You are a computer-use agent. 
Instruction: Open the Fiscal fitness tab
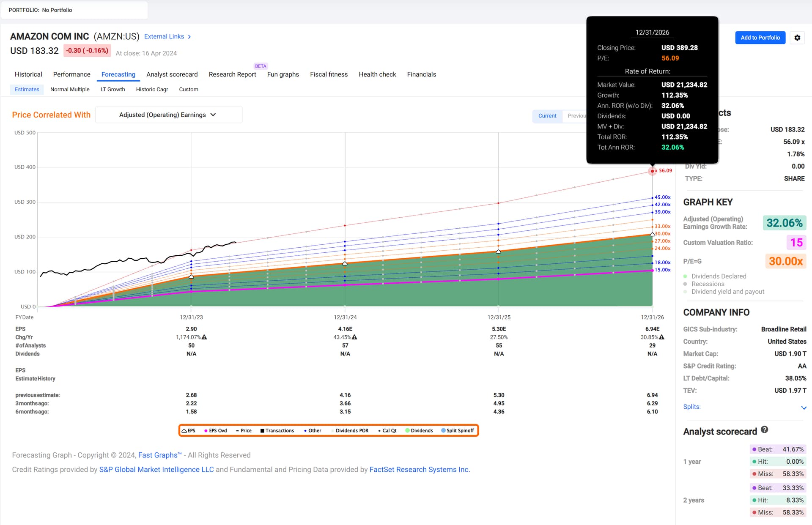pyautogui.click(x=329, y=74)
